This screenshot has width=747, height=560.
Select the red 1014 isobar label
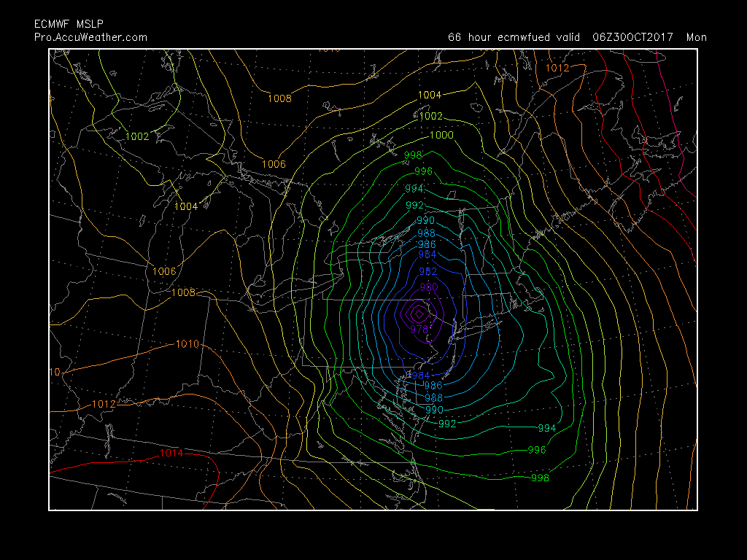171,453
